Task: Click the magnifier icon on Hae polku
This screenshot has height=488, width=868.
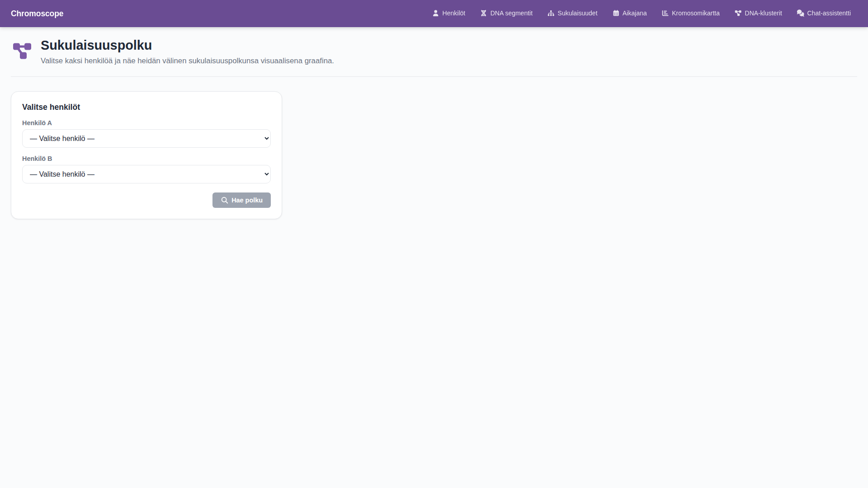Action: pos(224,200)
